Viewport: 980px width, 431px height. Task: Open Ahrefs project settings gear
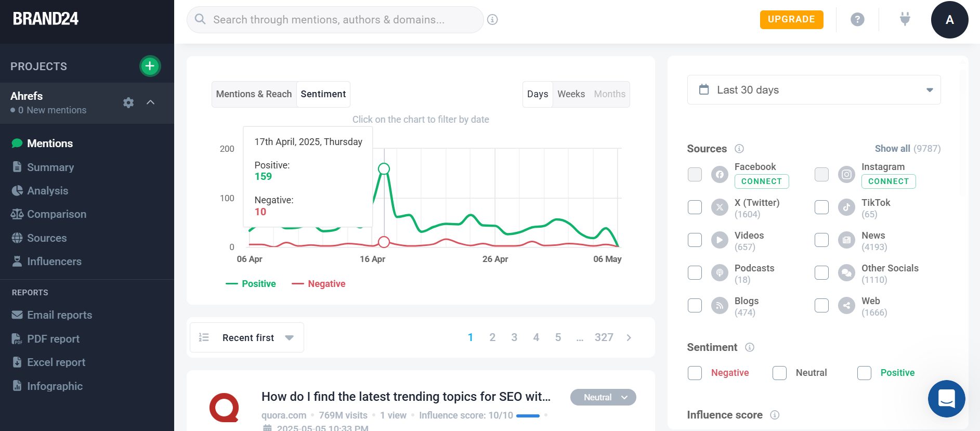click(128, 102)
